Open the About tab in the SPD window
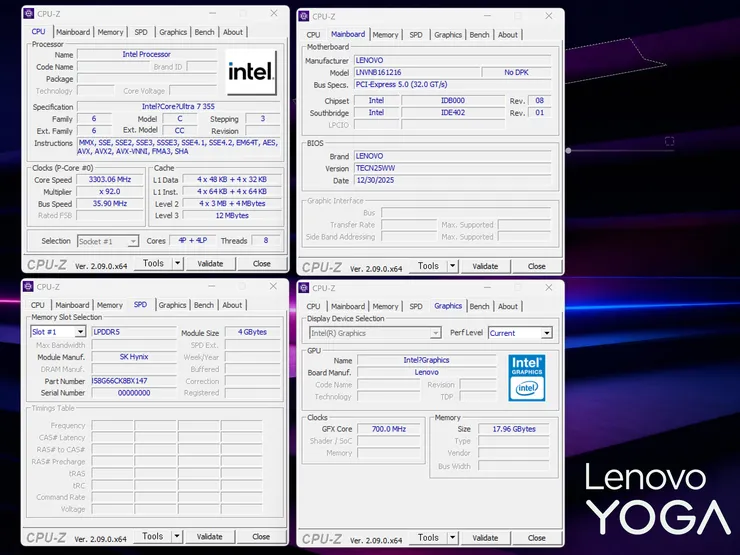This screenshot has height=555, width=740. [x=232, y=305]
